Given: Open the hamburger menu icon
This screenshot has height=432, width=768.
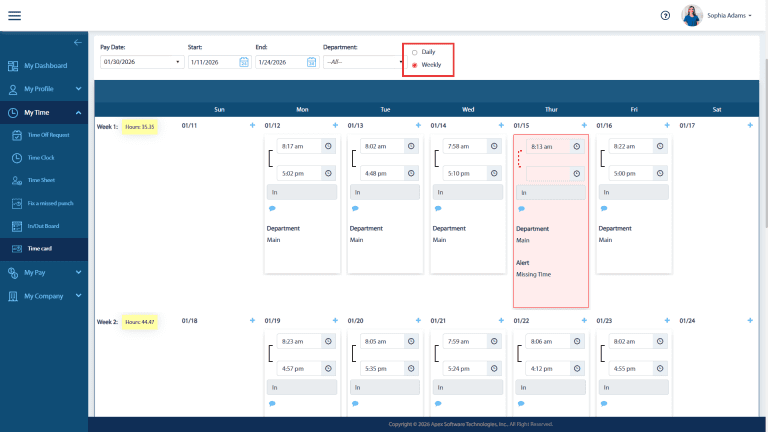Looking at the screenshot, I should [x=15, y=16].
